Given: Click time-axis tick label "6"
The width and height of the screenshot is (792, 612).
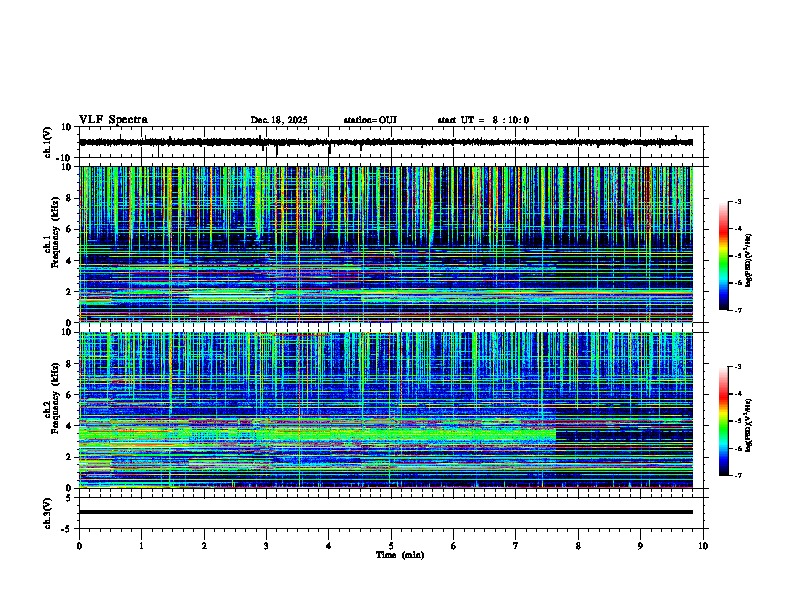Looking at the screenshot, I should [454, 546].
